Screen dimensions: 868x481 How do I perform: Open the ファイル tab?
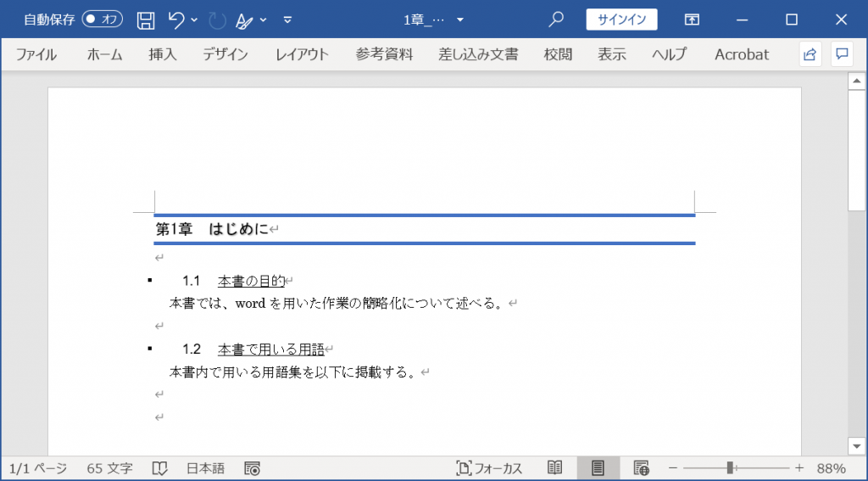point(36,54)
